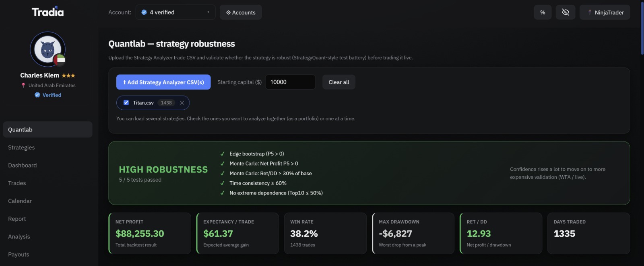Click the No extreme dependence check mark

[x=222, y=193]
